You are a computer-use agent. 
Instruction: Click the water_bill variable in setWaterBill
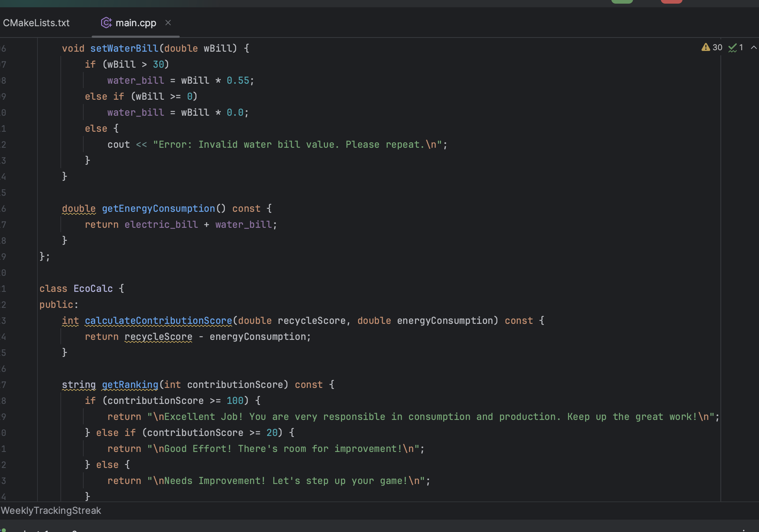tap(135, 80)
